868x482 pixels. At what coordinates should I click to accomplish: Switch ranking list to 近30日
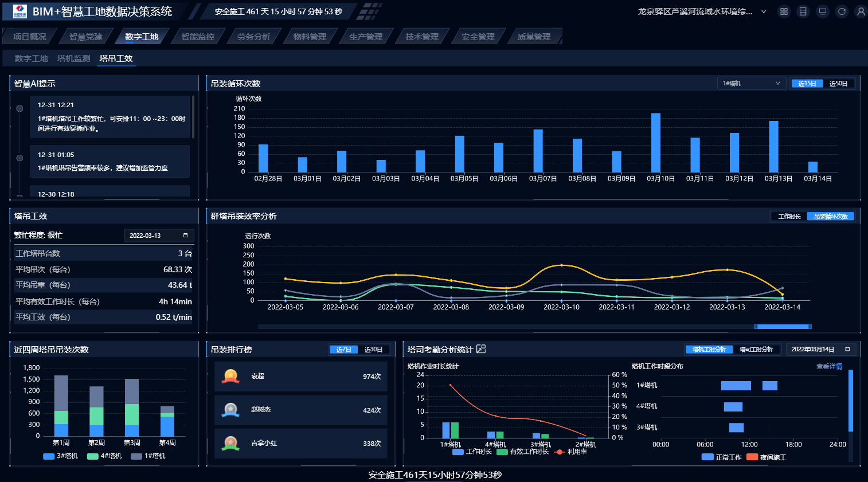click(x=373, y=350)
